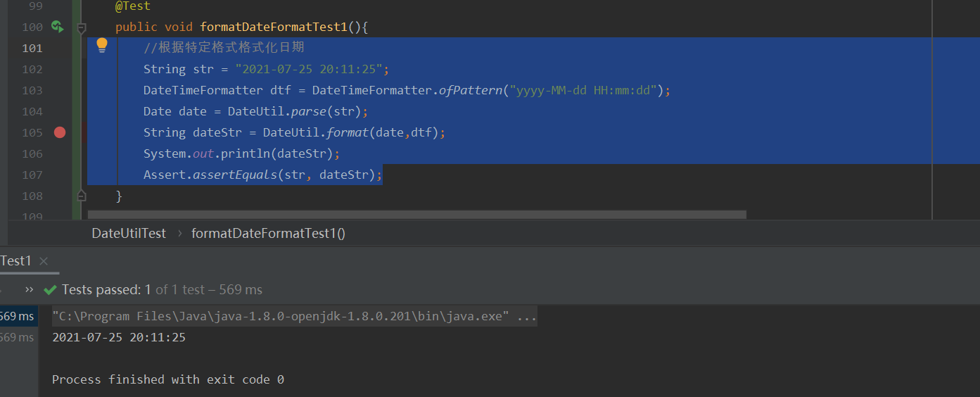Remove the red breakpoint on line 105
This screenshot has height=397, width=980.
(x=60, y=132)
